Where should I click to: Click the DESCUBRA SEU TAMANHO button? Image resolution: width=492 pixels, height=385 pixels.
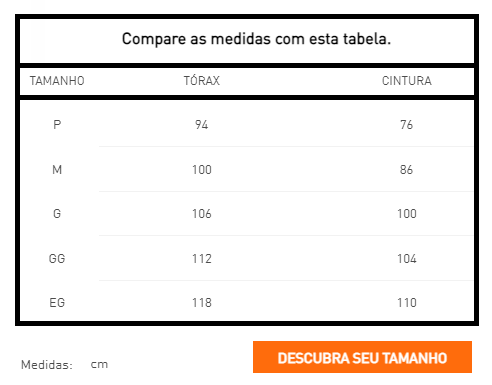tap(362, 357)
